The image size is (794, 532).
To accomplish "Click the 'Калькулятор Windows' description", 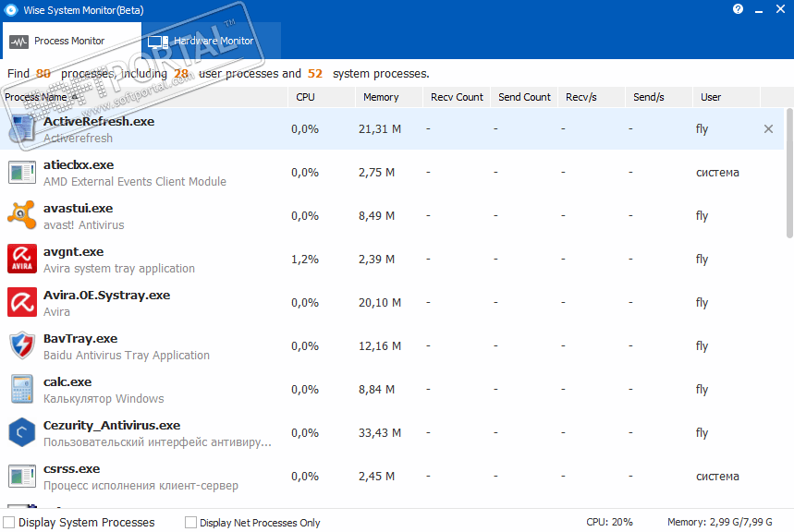I will coord(104,399).
